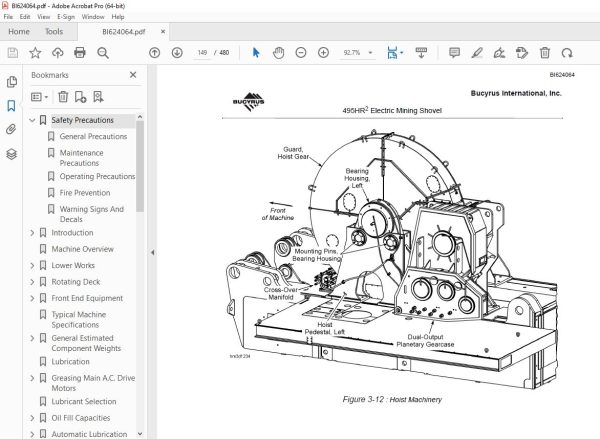Click the Fit page width icon
The width and height of the screenshot is (600, 439).
click(x=392, y=52)
